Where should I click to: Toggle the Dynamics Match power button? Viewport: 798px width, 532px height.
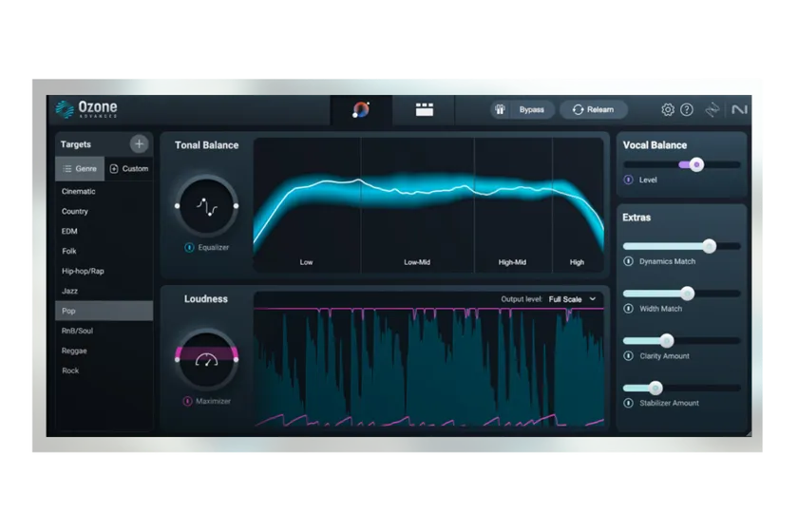point(629,261)
